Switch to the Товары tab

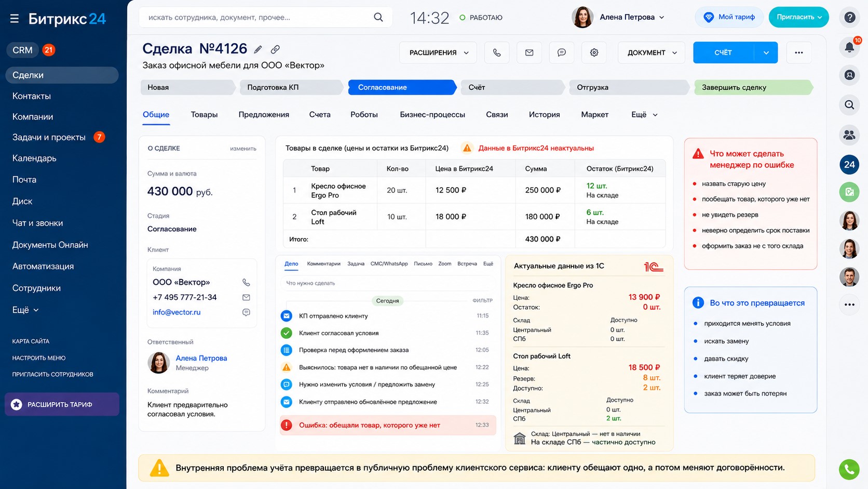(204, 115)
